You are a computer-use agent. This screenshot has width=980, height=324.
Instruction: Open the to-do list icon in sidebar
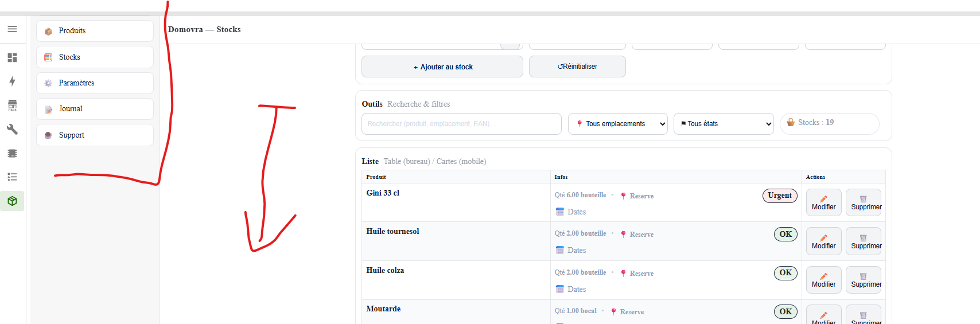click(12, 177)
